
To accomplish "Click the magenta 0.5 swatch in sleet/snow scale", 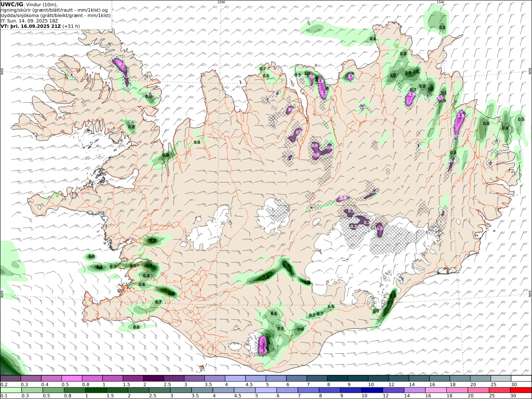I will pos(71,379).
